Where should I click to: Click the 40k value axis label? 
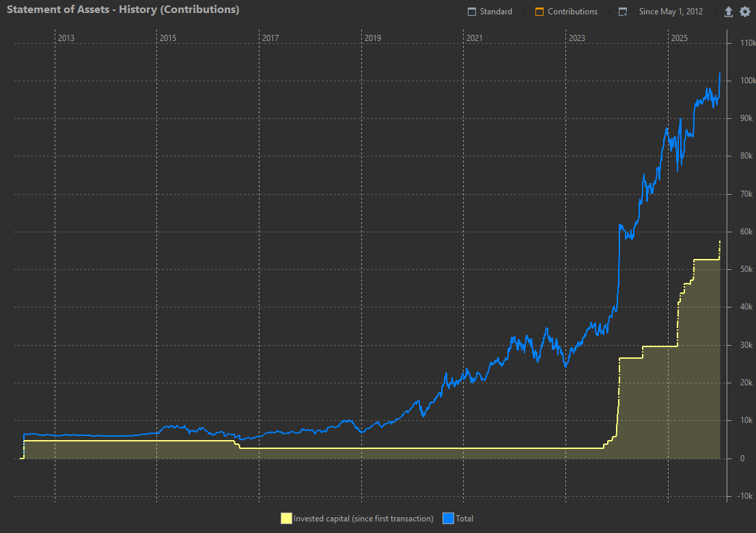747,307
